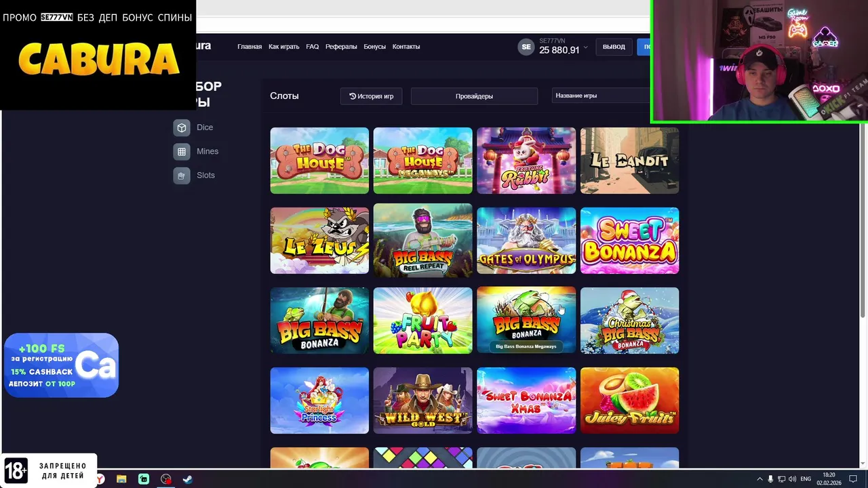
Task: Open Steam from the taskbar
Action: [188, 479]
